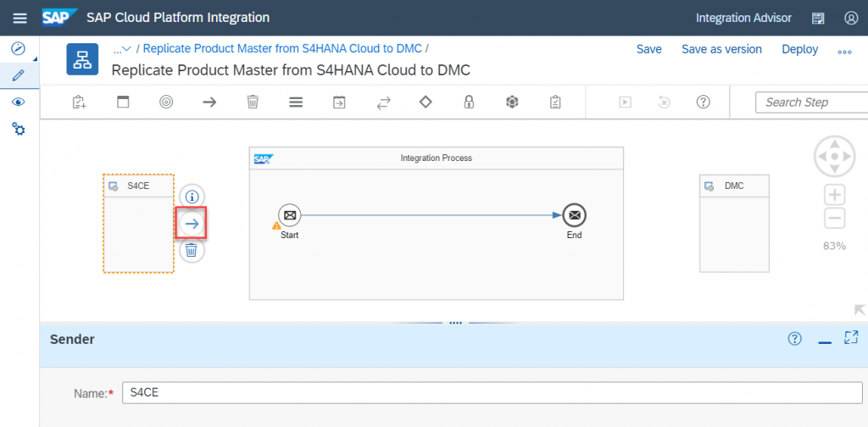The image size is (868, 427).
Task: Click the 83% zoom level text
Action: coord(835,247)
